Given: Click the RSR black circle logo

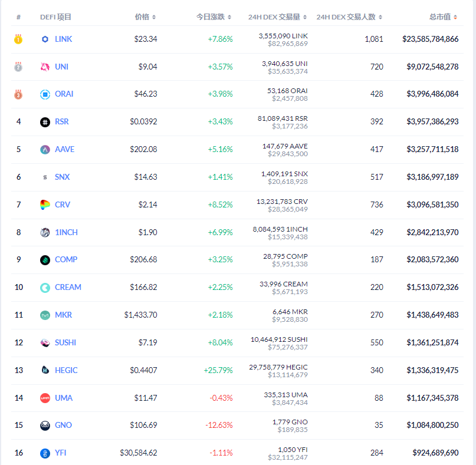Looking at the screenshot, I should click(45, 122).
